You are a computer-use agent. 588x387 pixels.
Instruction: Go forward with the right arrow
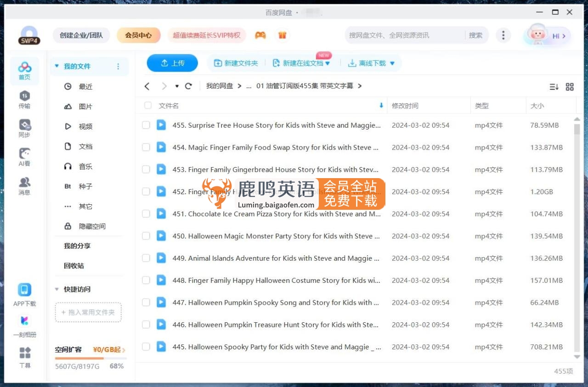point(164,86)
